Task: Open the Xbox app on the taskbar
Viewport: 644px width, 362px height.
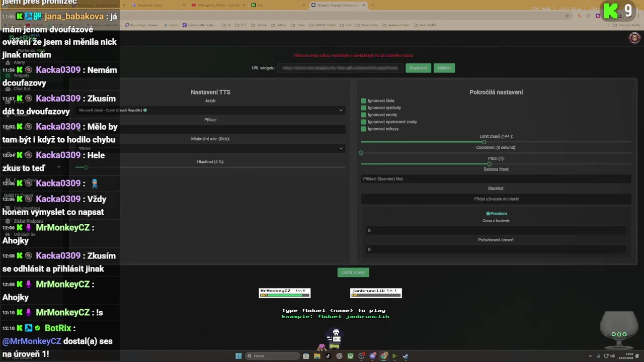Action: click(x=350, y=356)
